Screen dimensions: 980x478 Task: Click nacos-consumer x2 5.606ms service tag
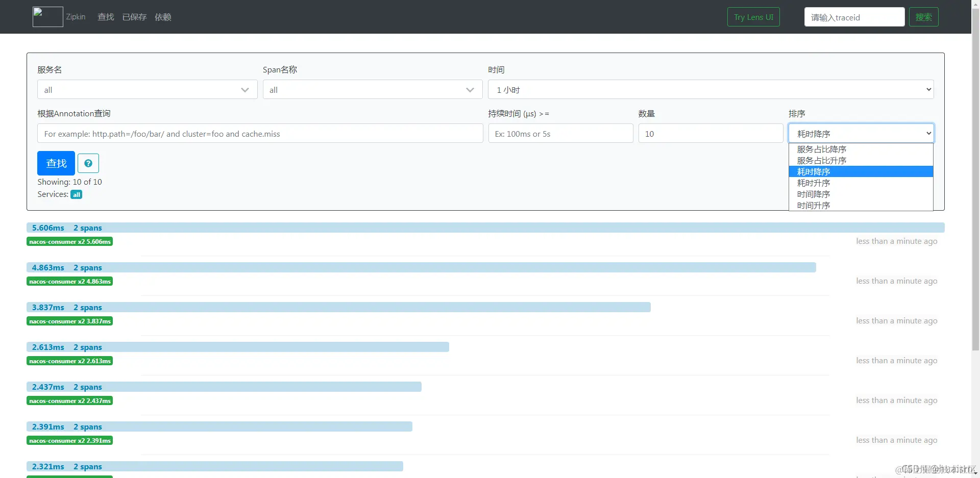(70, 241)
